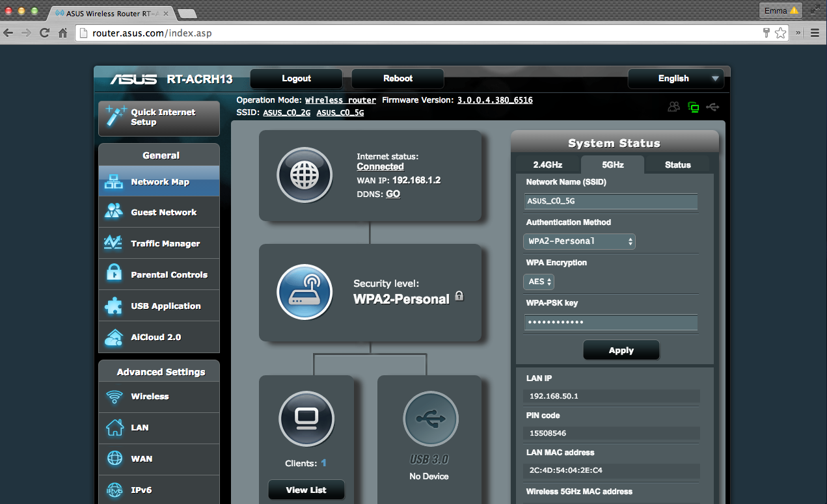This screenshot has width=827, height=504.
Task: Switch to the 5GHz tab
Action: (x=612, y=165)
